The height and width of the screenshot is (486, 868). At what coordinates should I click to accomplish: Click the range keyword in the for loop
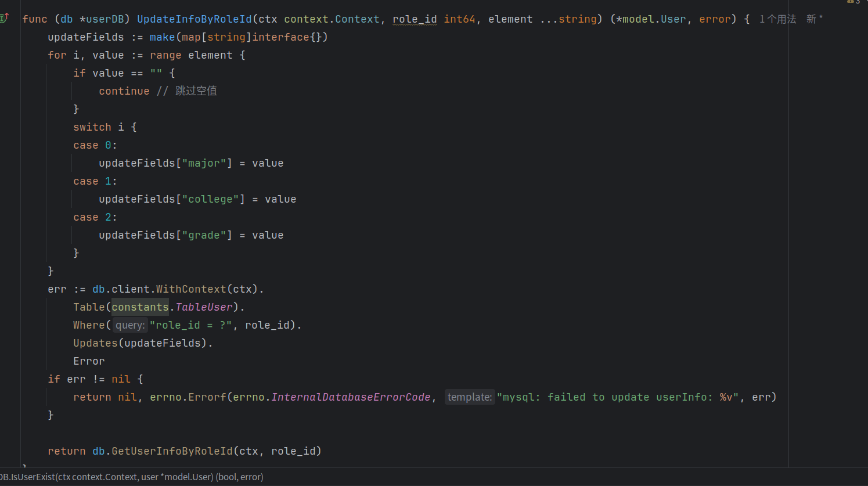(x=165, y=55)
